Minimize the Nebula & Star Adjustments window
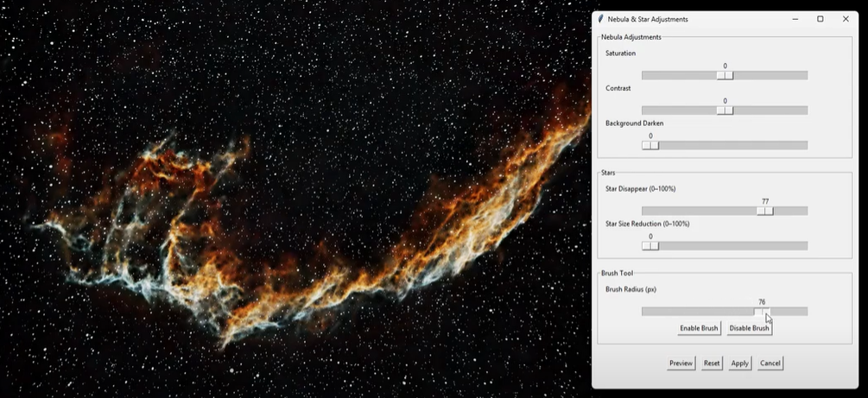This screenshot has width=868, height=398. (795, 19)
